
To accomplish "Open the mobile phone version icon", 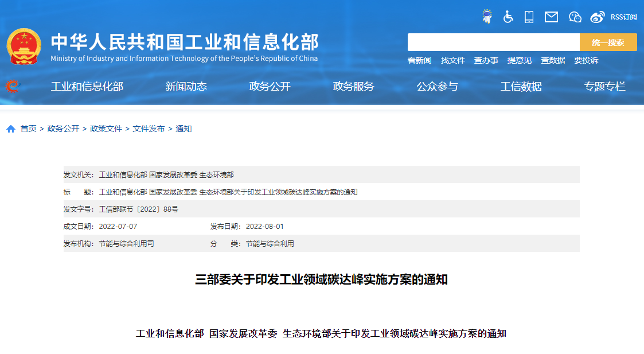I will pyautogui.click(x=529, y=17).
